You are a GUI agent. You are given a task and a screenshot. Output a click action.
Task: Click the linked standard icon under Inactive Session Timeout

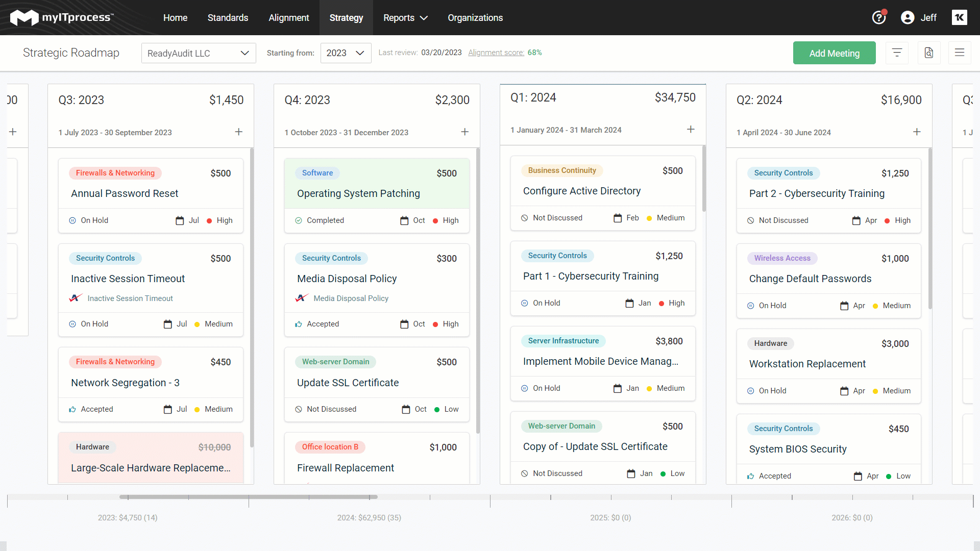[76, 298]
